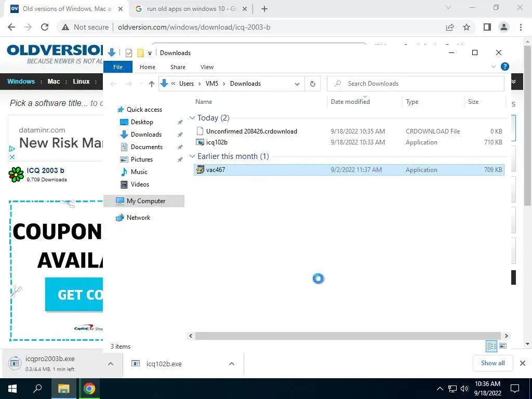Open Chrome three-dot menu
Viewport: 532px width, 399px height.
[x=521, y=27]
